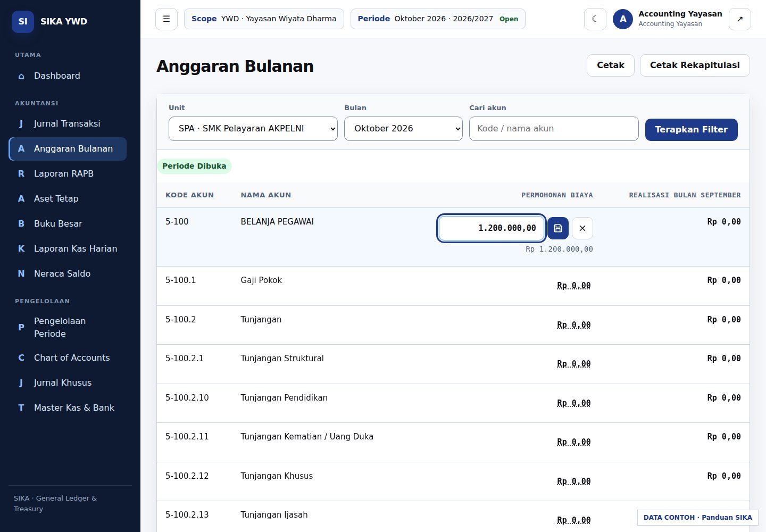Save the BELANJA PEGAWAI budget amount
The height and width of the screenshot is (532, 766).
click(558, 228)
